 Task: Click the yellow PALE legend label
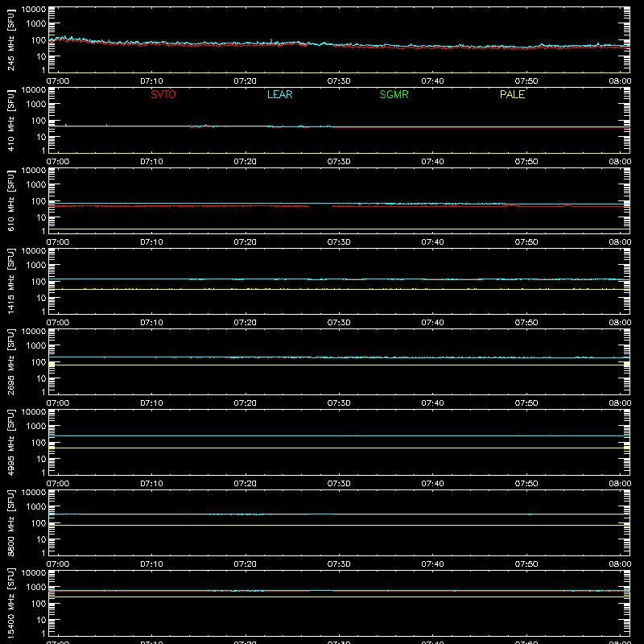512,94
